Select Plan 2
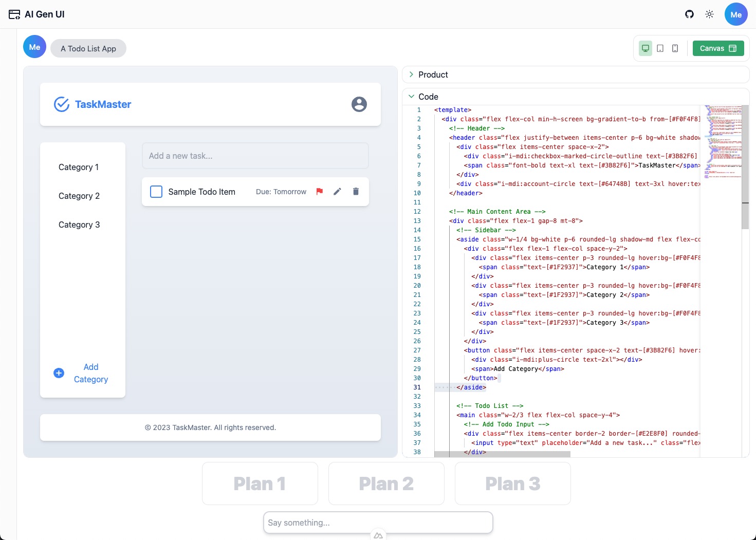 click(386, 483)
